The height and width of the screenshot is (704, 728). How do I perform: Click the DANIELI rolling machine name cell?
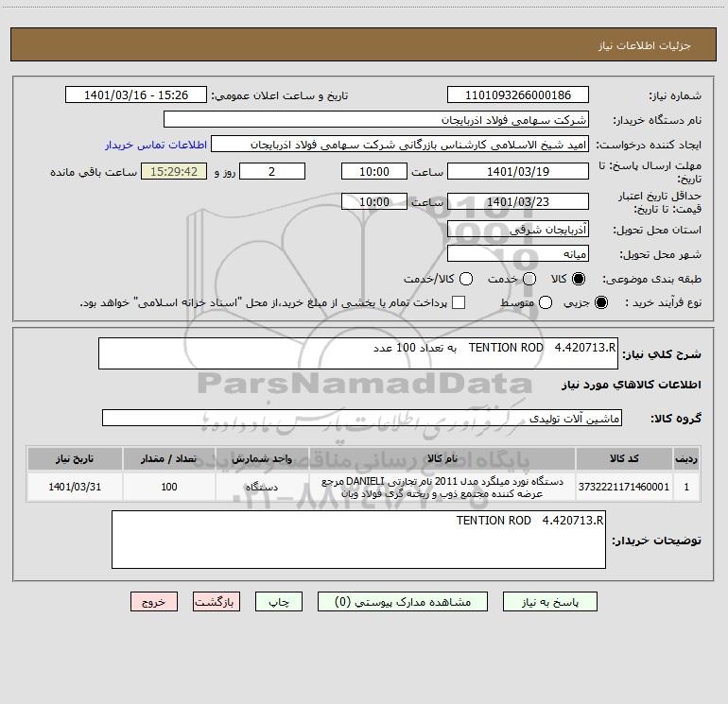pos(442,487)
